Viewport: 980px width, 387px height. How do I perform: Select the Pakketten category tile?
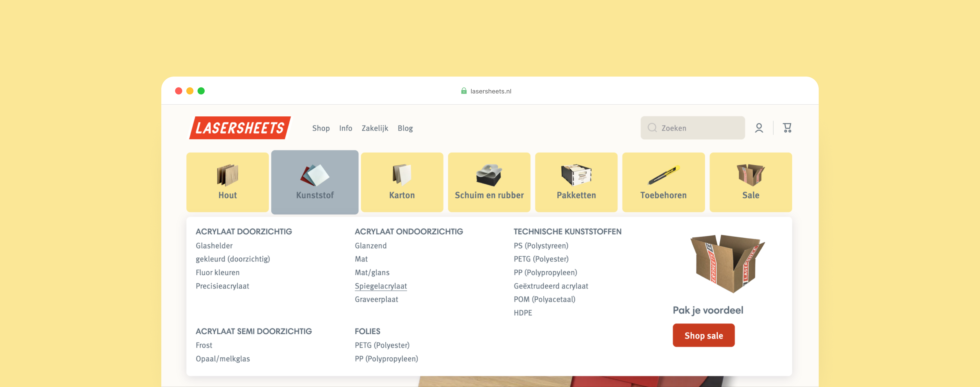click(x=576, y=182)
